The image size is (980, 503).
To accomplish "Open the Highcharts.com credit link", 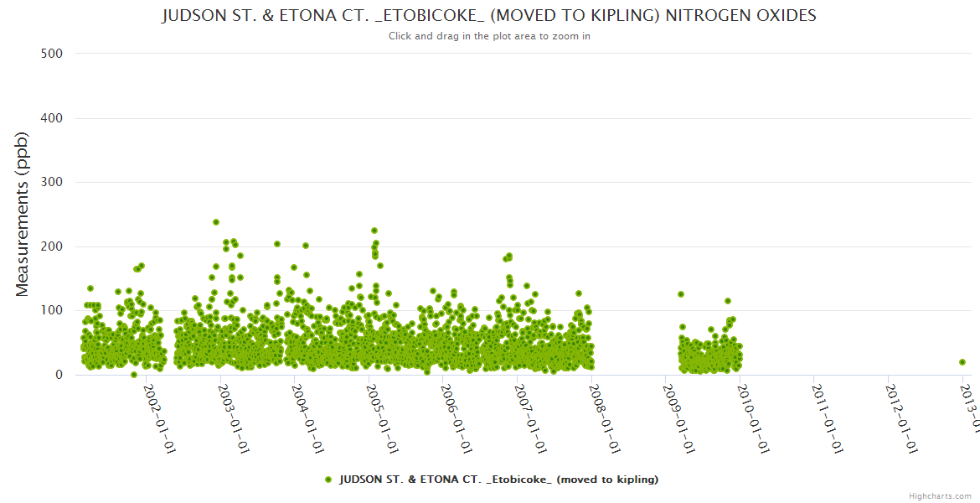I will point(940,495).
